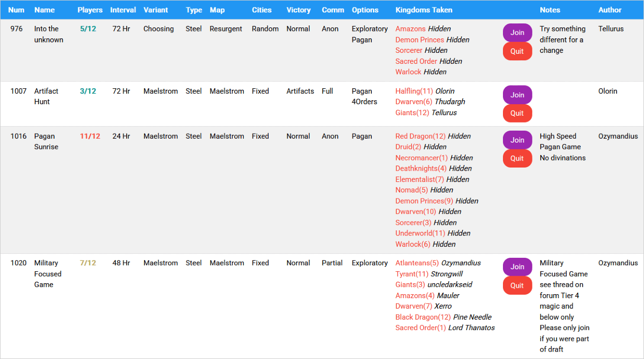Screen dimensions: 644x359
Task: Quit the Artifact Hunt game
Action: [517, 113]
